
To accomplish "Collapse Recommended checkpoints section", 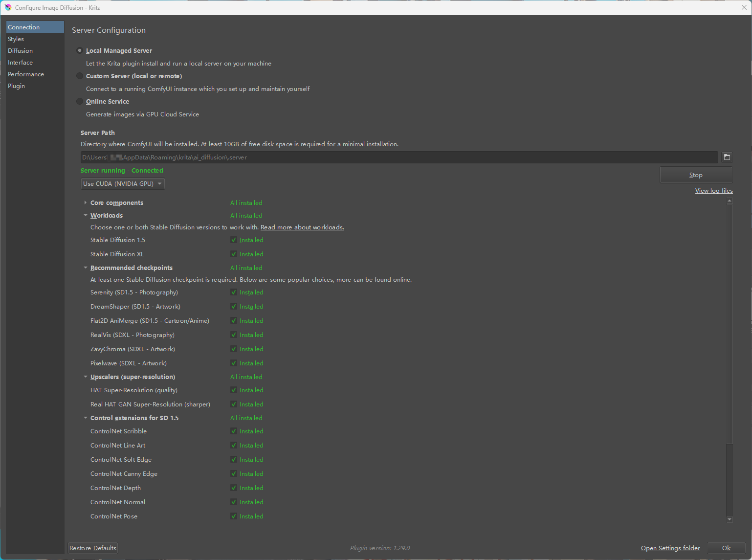I will 86,268.
